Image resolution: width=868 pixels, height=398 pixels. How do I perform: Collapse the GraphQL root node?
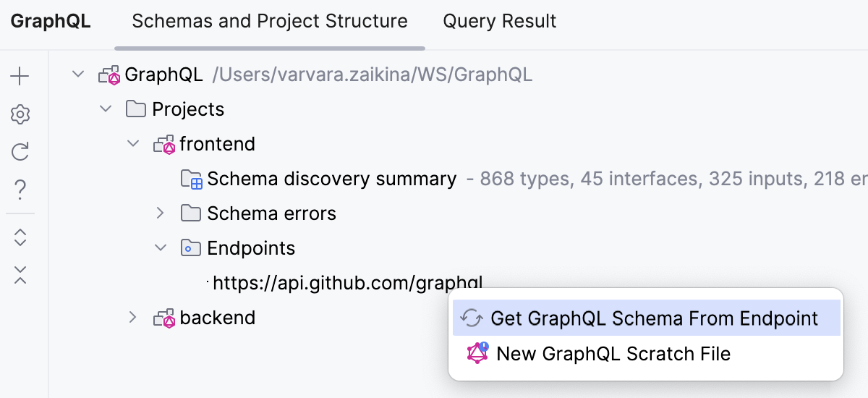(x=78, y=75)
